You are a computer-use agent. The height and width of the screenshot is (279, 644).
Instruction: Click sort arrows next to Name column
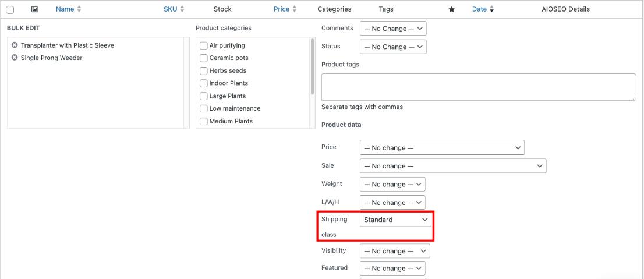pyautogui.click(x=79, y=9)
